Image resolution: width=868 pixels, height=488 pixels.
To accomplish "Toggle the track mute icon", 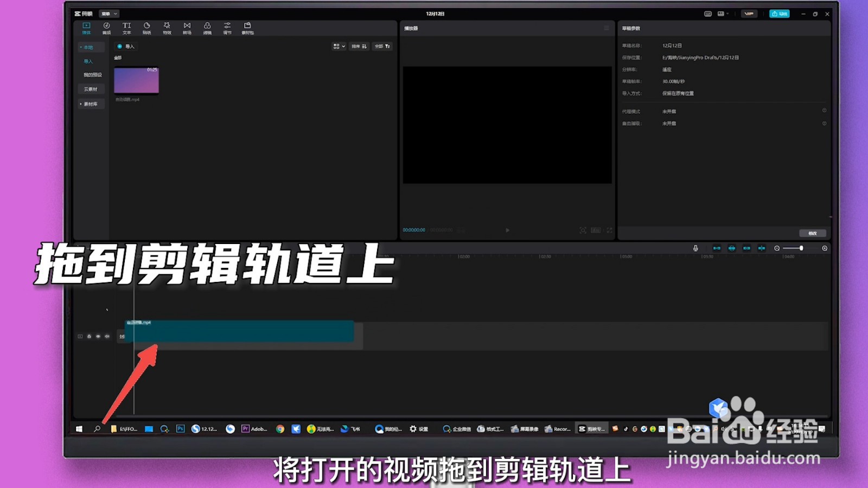I will [107, 336].
